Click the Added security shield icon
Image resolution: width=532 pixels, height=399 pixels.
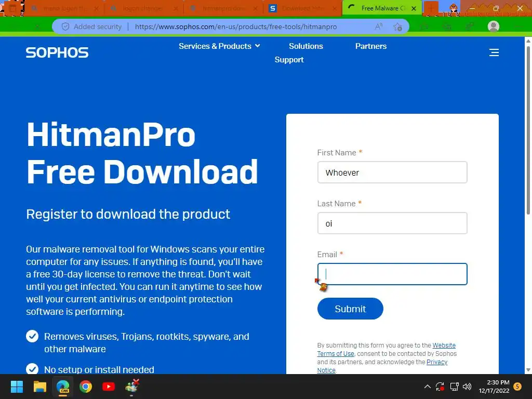coord(65,26)
